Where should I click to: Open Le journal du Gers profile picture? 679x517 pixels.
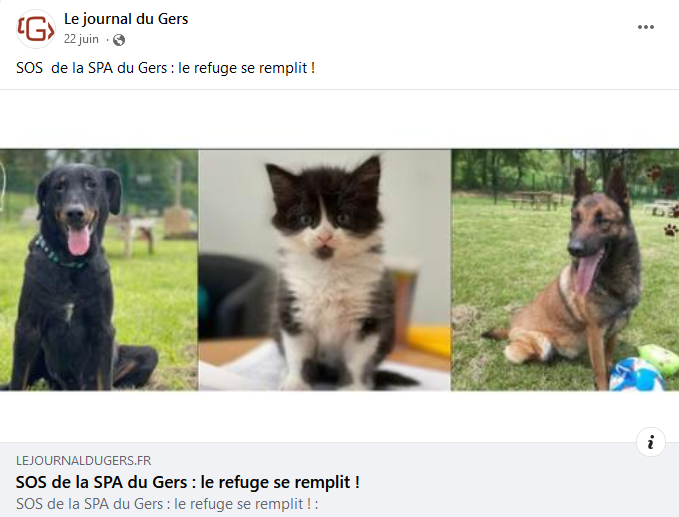click(36, 29)
